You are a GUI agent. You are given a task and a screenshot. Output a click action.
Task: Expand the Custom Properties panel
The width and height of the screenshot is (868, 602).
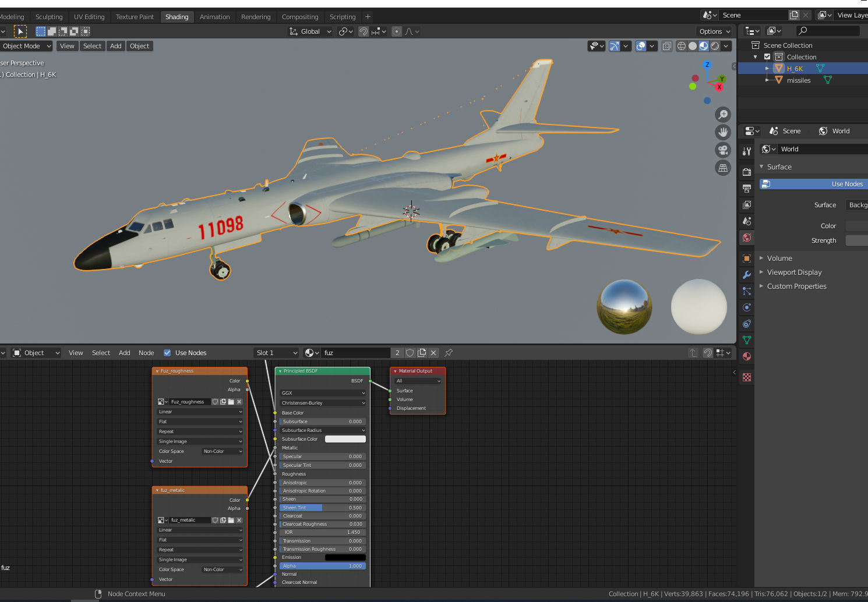pyautogui.click(x=796, y=286)
